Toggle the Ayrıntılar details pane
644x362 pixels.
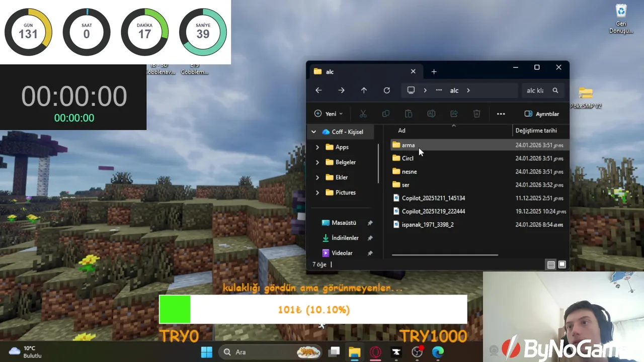[x=542, y=114]
